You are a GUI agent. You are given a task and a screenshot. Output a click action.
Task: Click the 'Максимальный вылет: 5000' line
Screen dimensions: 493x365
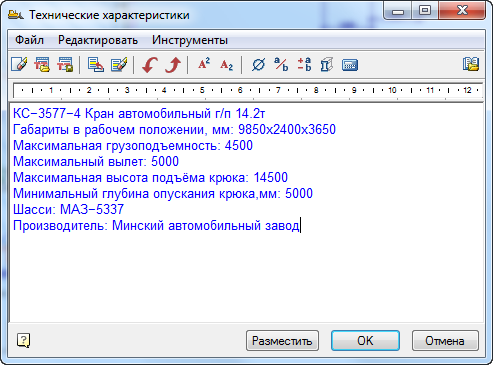pos(96,162)
